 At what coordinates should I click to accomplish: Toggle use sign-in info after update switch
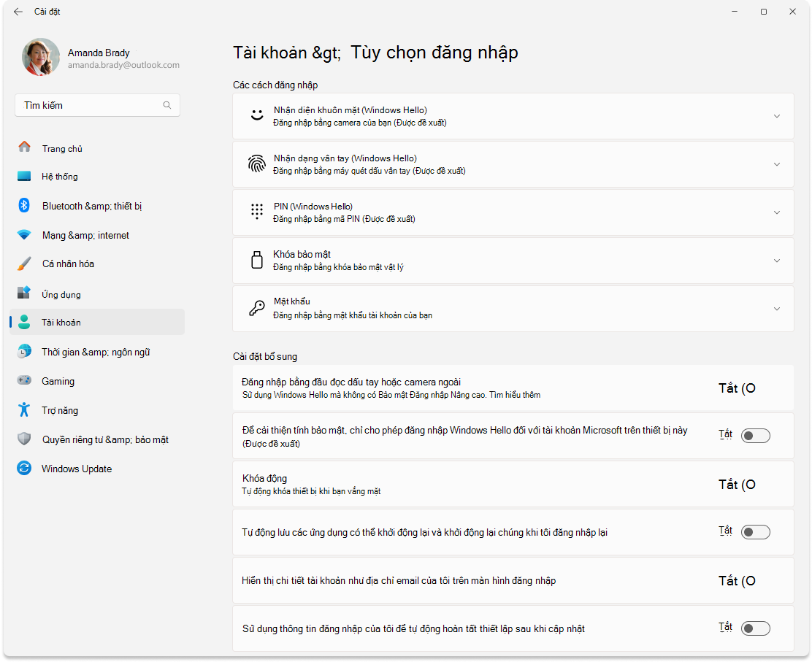coord(756,628)
